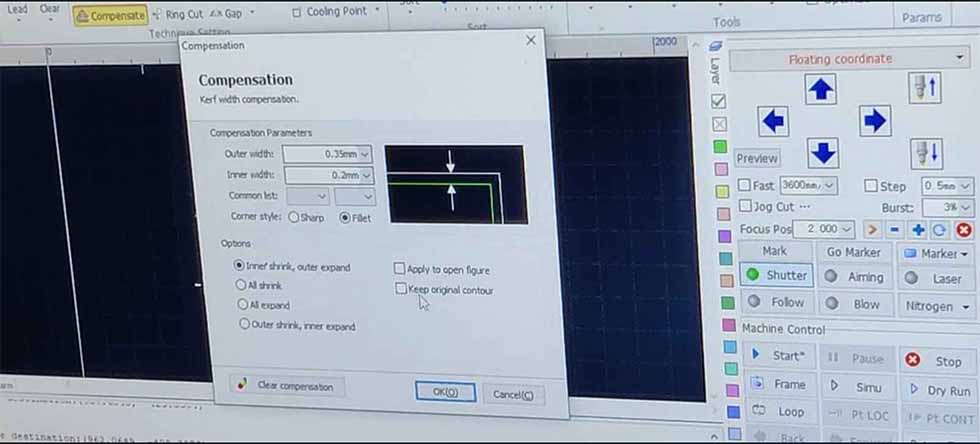Toggle the Follow button
This screenshot has width=980, height=444.
tap(777, 302)
